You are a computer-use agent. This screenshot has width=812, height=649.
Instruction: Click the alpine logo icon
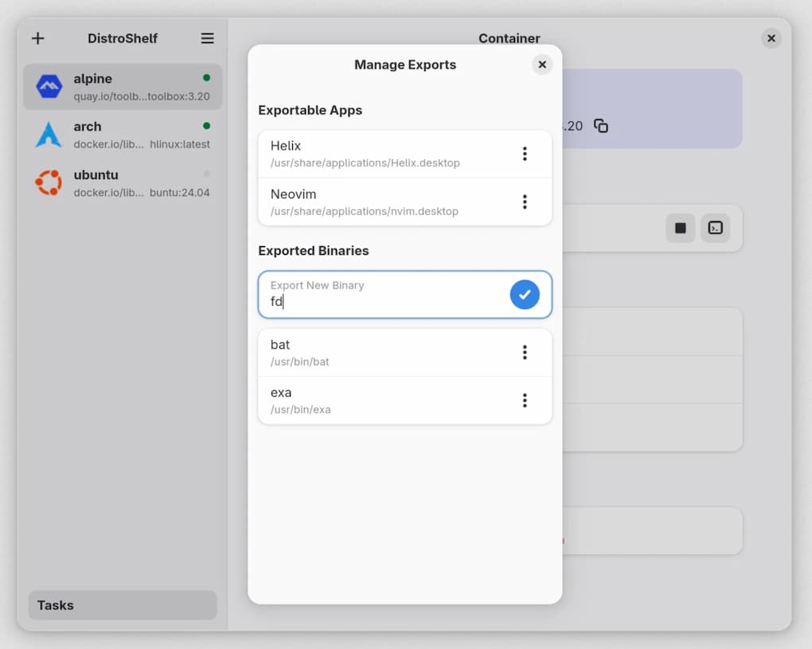click(x=49, y=87)
